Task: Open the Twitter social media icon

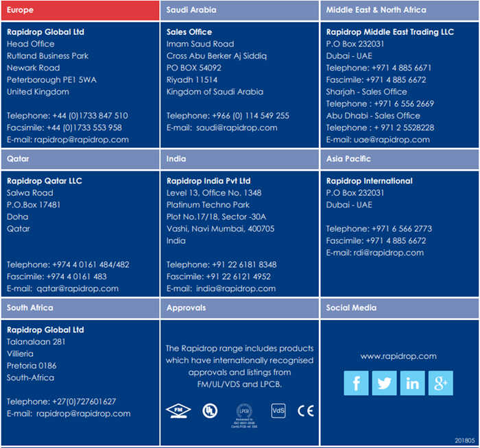Action: [384, 384]
